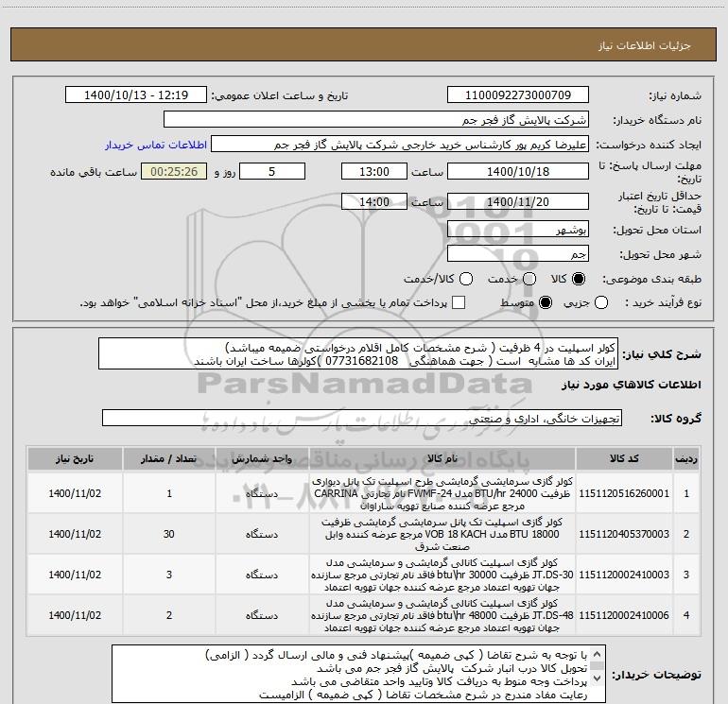Select the کالا radio button
Screen dimensions: 728x704
[579, 279]
